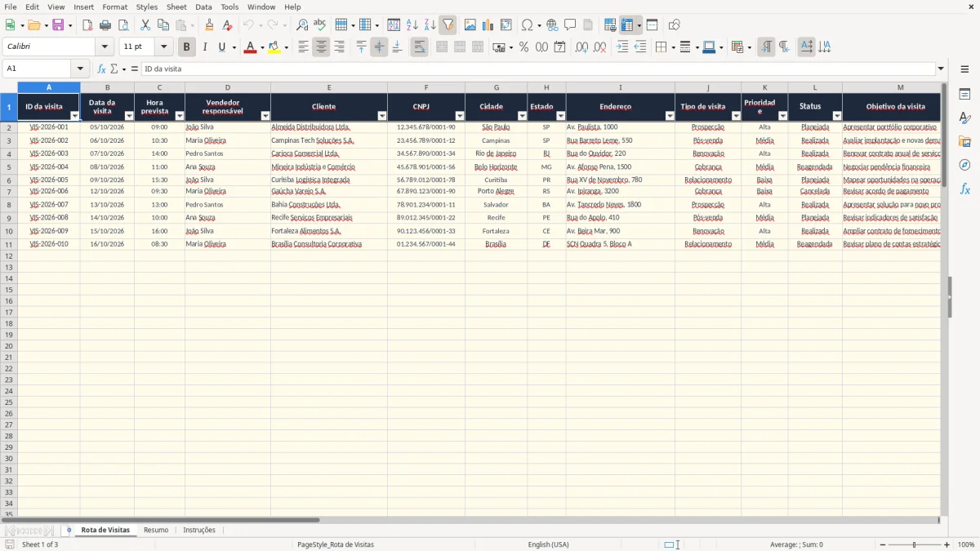The image size is (980, 551).
Task: Click the Clone Formatting paintbrush
Action: coord(210,25)
